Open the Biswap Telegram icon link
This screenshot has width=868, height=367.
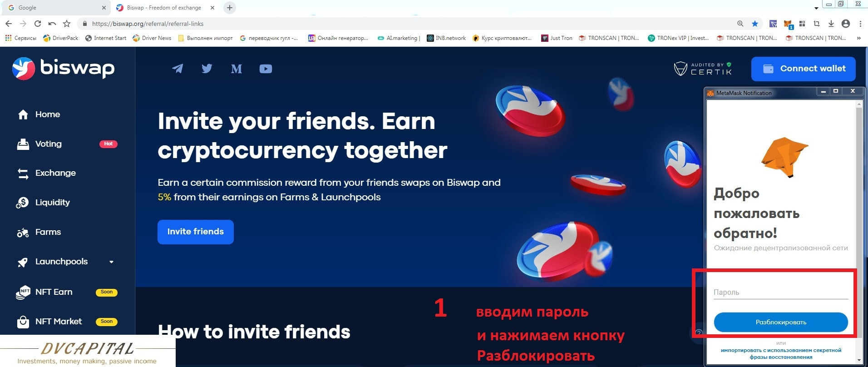click(x=178, y=69)
